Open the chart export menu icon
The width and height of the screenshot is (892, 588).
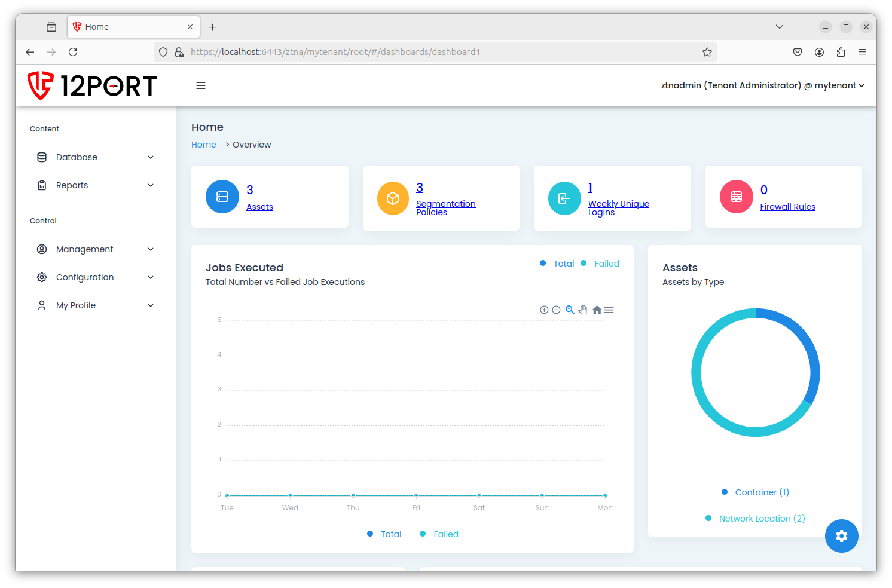609,310
